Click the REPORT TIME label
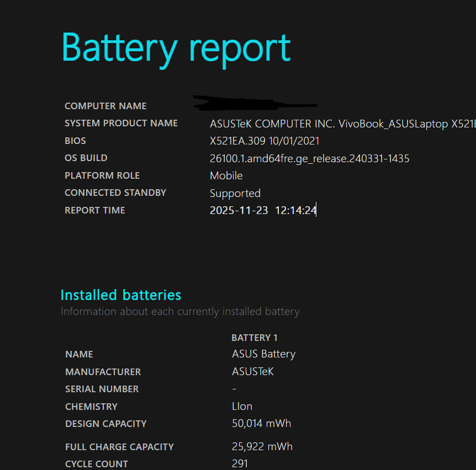This screenshot has height=470, width=476. [x=95, y=210]
